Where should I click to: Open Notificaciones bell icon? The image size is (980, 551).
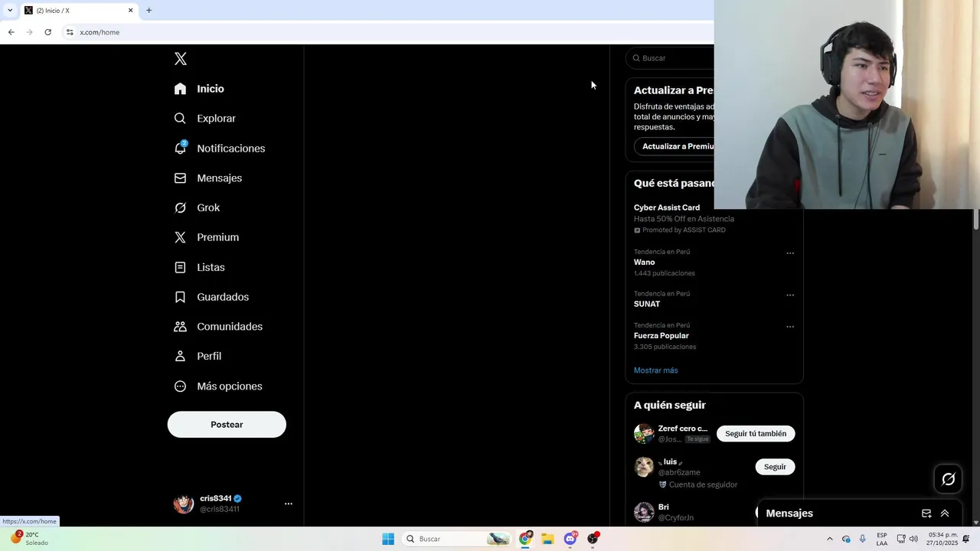pos(180,148)
